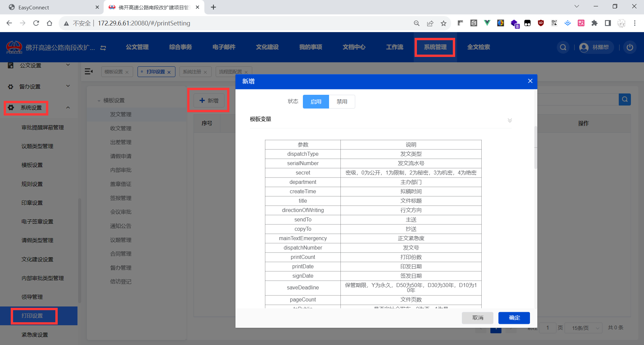Click the dialog vertical scrollbar
The height and width of the screenshot is (345, 644).
pos(535,147)
